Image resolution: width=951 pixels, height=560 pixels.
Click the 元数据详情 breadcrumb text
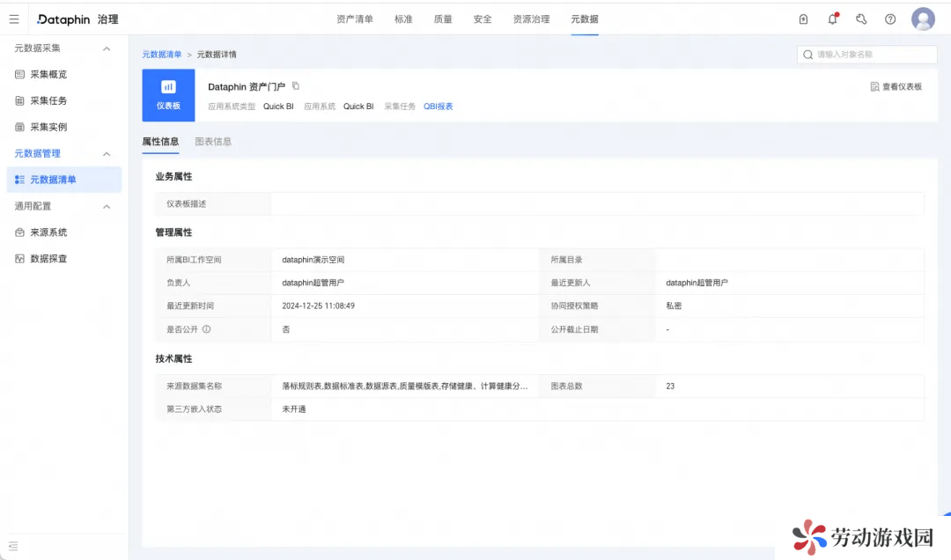click(x=217, y=55)
